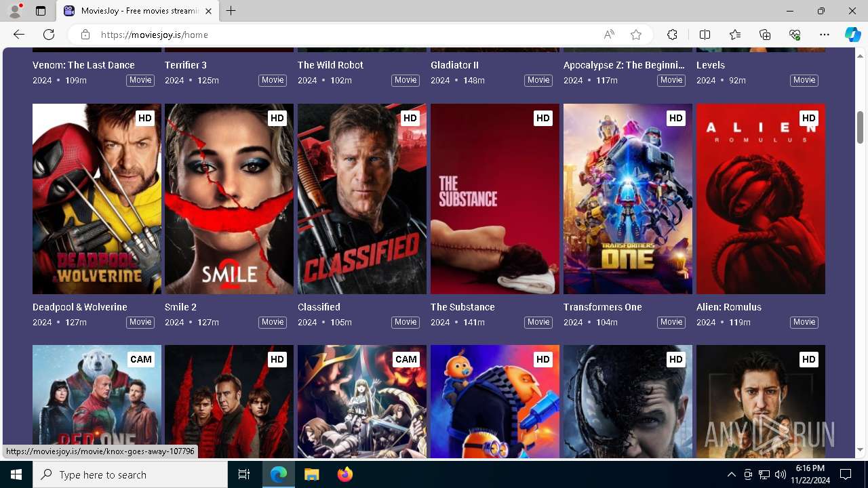Close the MoviesJoy tab

[x=208, y=11]
